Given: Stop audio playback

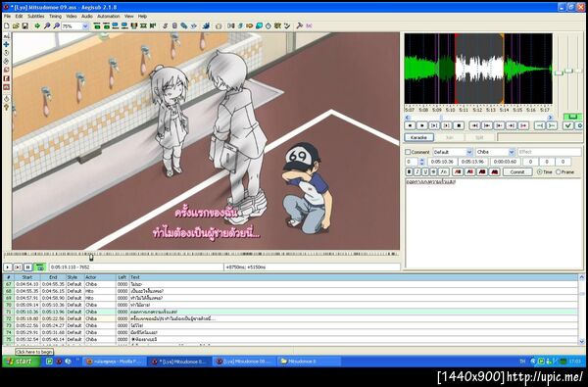Looking at the screenshot, I should coord(459,125).
